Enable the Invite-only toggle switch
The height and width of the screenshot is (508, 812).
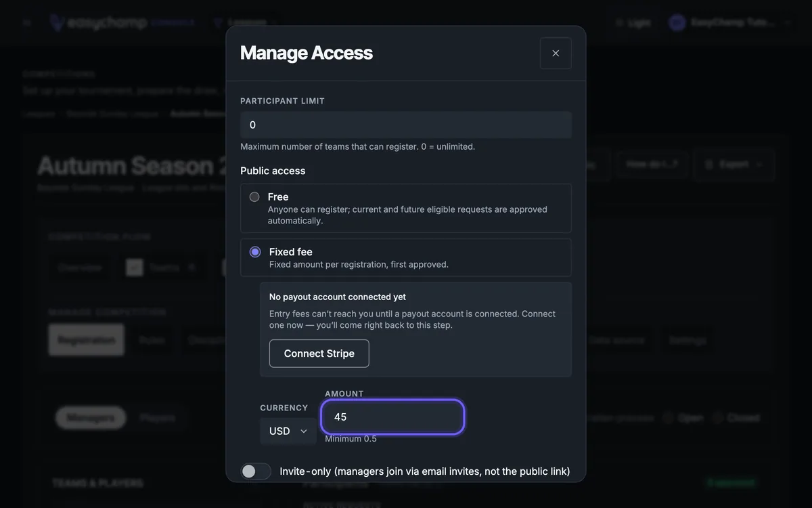(256, 471)
